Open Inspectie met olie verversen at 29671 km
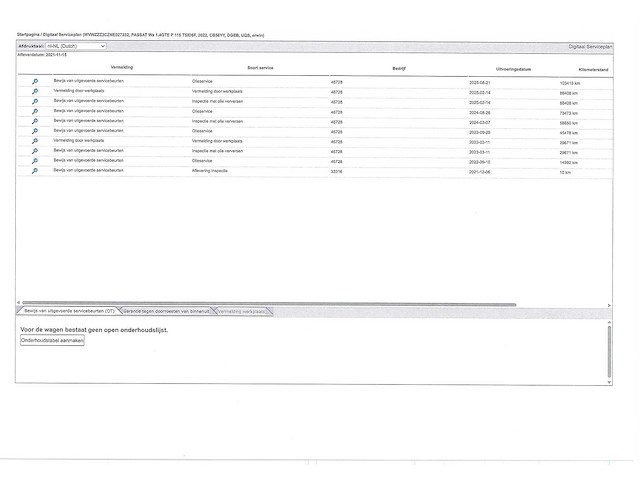The width and height of the screenshot is (640, 480). (x=35, y=151)
